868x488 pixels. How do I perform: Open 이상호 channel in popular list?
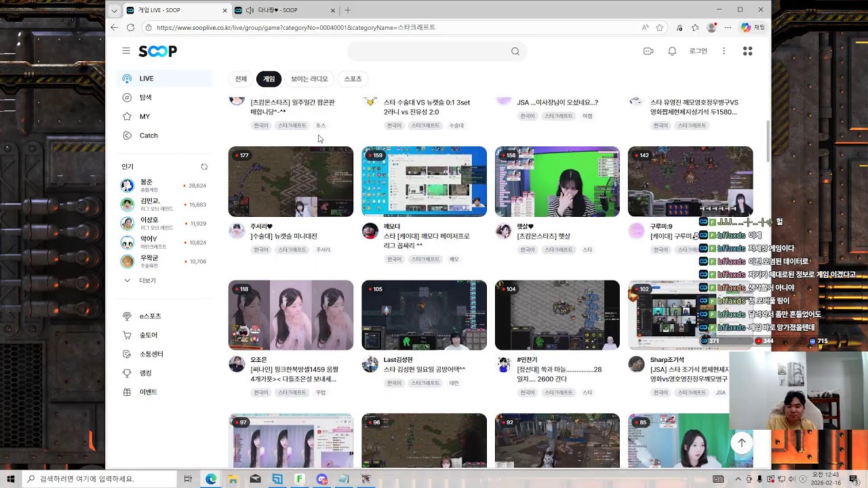tap(164, 224)
